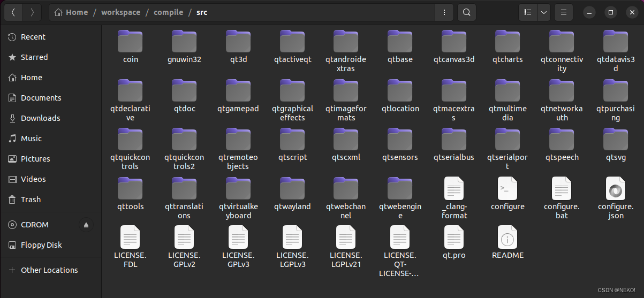Select the README file
Screen dimensions: 644x298
tap(508, 242)
